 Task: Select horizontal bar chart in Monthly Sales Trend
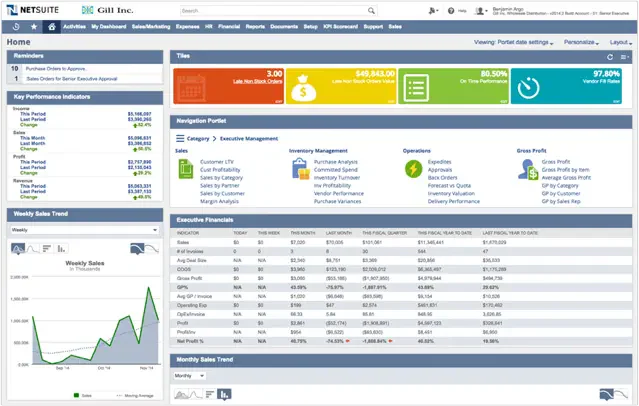tap(209, 394)
